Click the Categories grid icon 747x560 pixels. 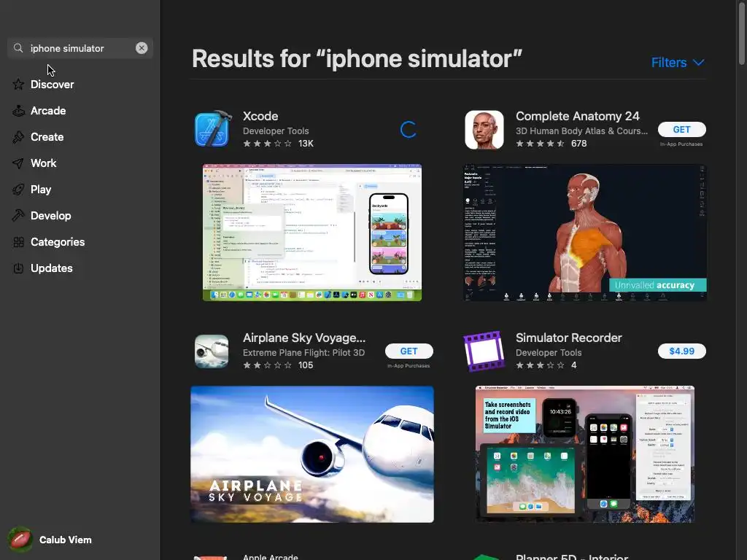18,242
